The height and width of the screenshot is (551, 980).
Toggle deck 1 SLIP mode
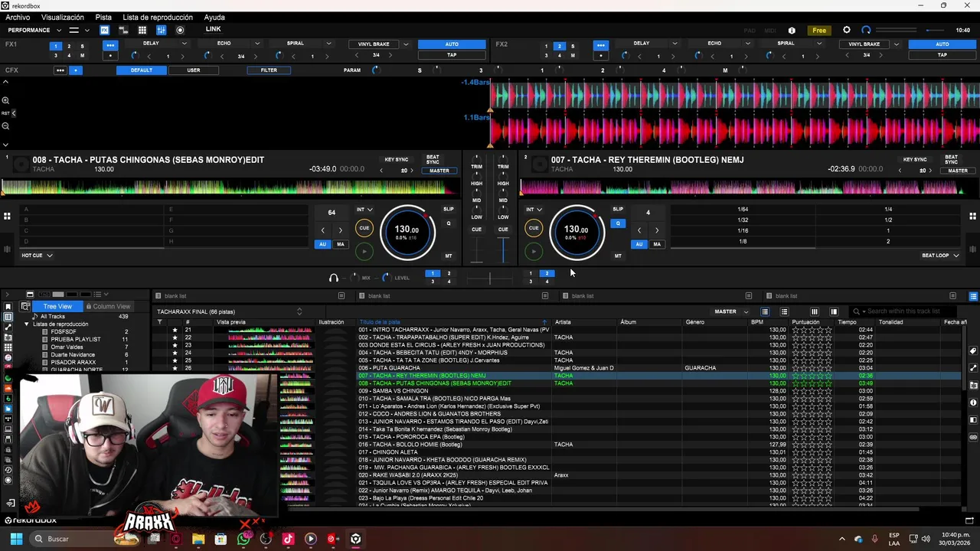pos(449,209)
